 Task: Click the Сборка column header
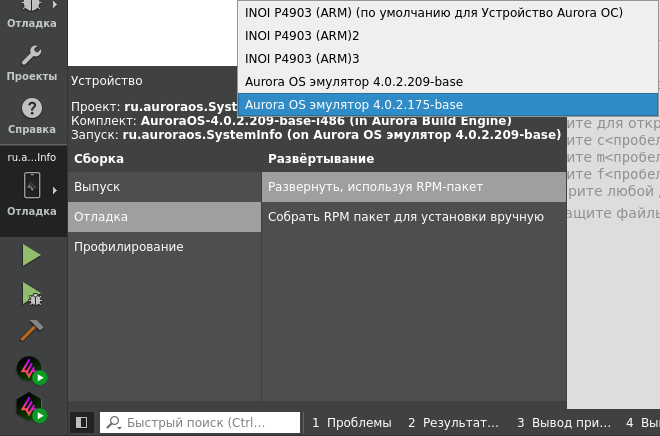[x=99, y=159]
